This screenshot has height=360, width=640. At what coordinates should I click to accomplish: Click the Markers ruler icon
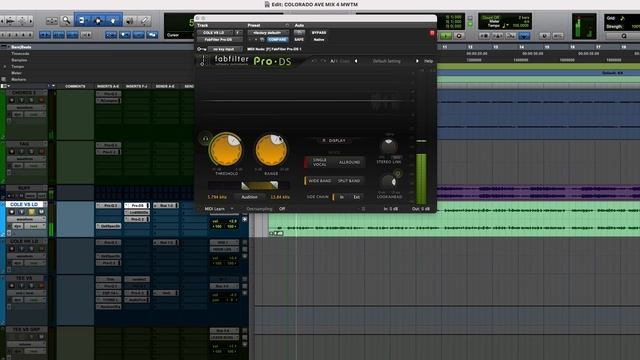[4, 79]
